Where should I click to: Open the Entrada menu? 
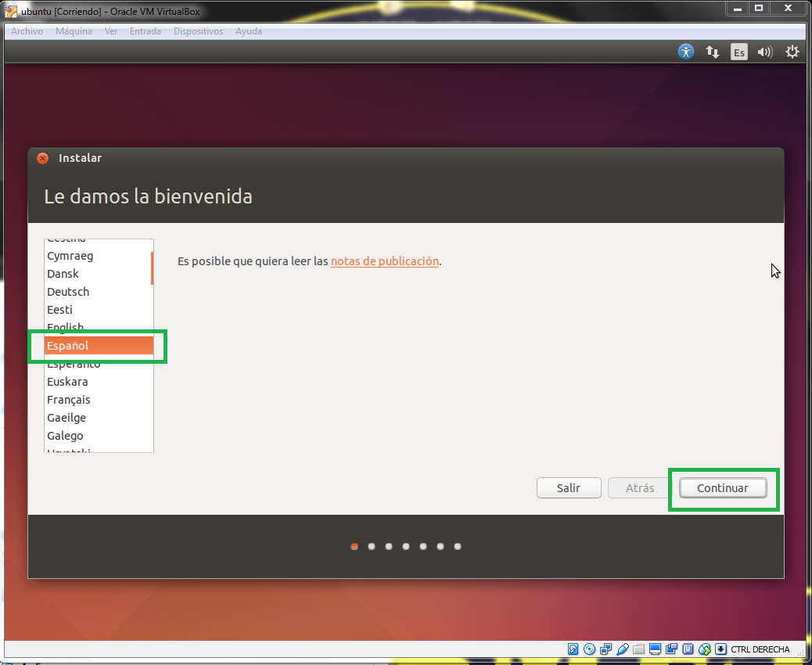click(145, 31)
